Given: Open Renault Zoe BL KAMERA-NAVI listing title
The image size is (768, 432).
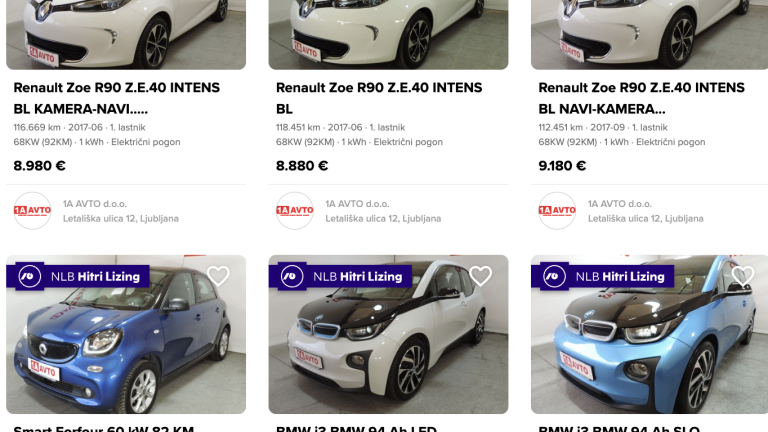Looking at the screenshot, I should 116,98.
